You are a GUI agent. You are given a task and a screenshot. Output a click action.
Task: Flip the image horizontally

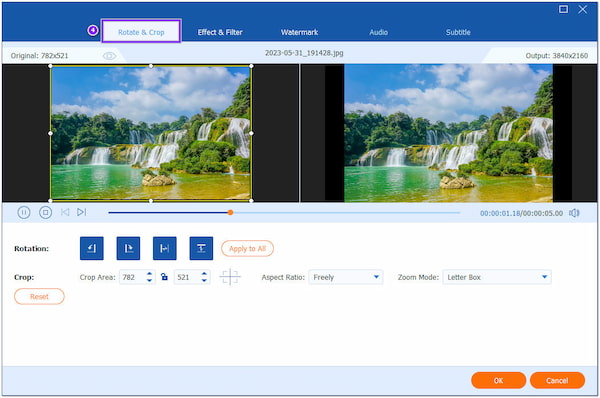click(165, 248)
